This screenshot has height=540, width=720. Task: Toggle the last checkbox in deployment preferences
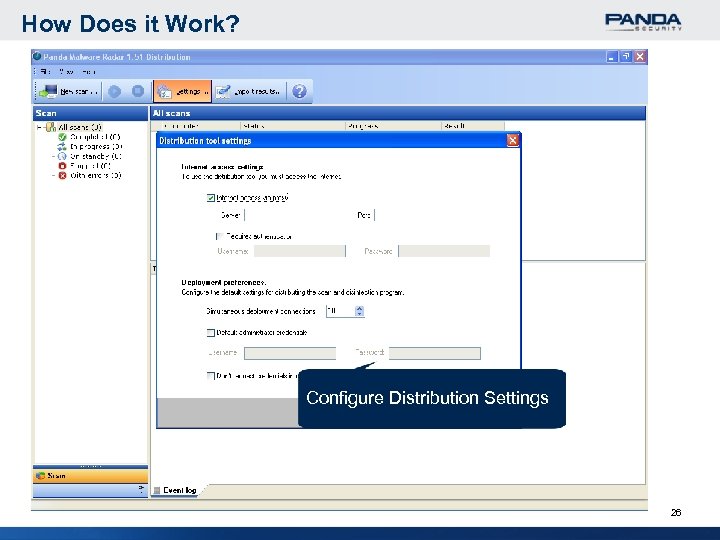pyautogui.click(x=211, y=376)
